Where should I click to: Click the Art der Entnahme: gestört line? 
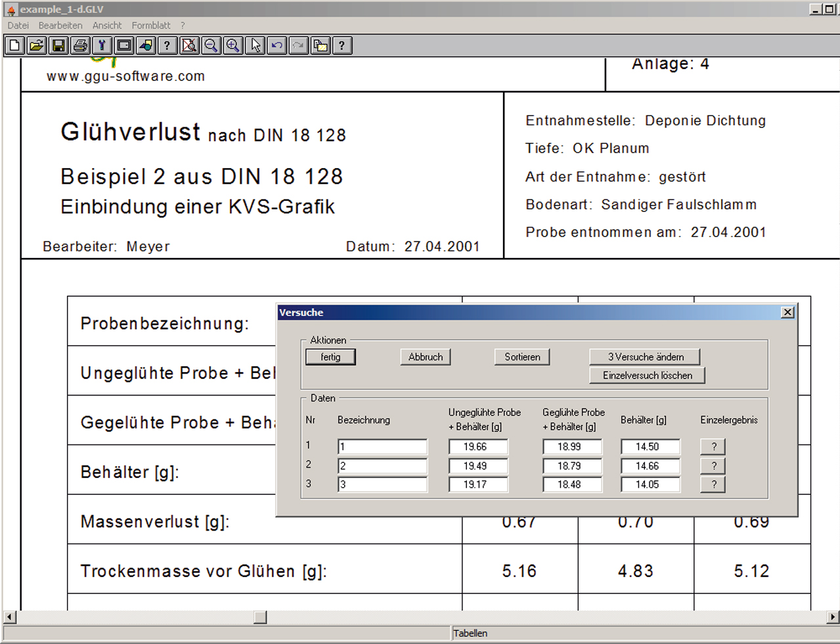[x=615, y=177]
